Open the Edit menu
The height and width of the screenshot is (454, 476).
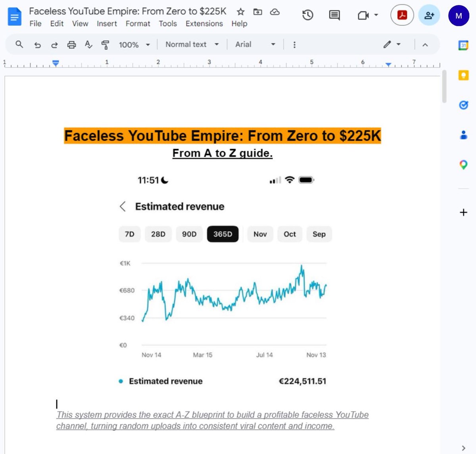click(57, 24)
